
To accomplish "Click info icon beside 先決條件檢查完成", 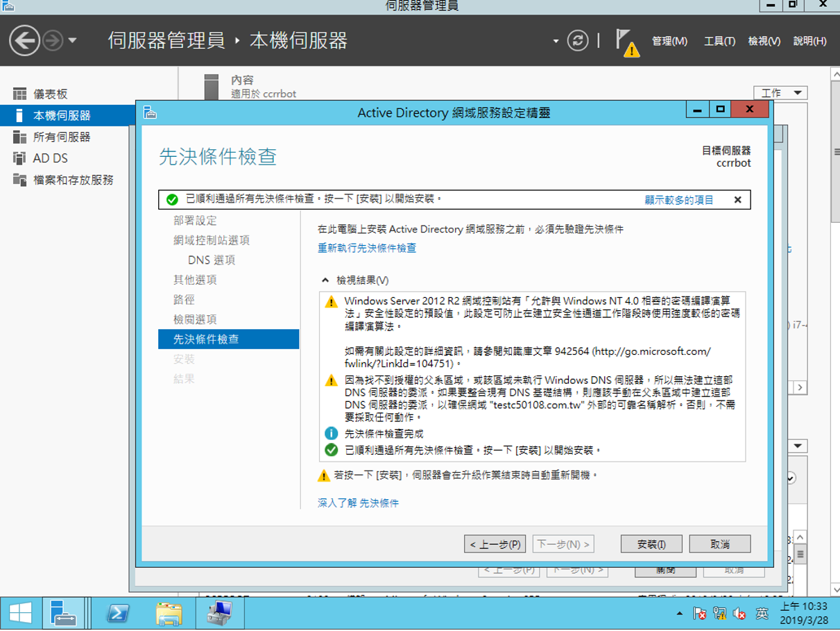I will pyautogui.click(x=331, y=434).
